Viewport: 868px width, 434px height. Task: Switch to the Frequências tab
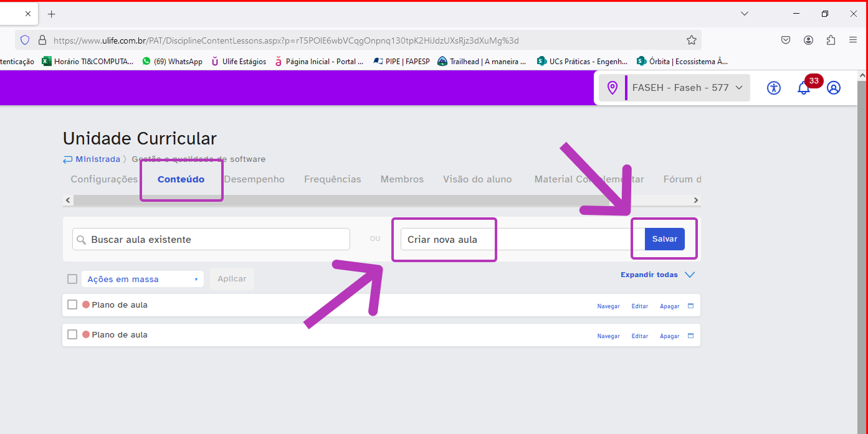tap(332, 179)
